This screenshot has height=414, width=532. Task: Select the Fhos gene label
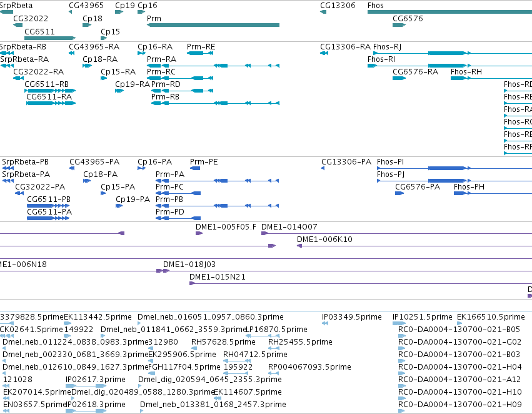click(375, 6)
